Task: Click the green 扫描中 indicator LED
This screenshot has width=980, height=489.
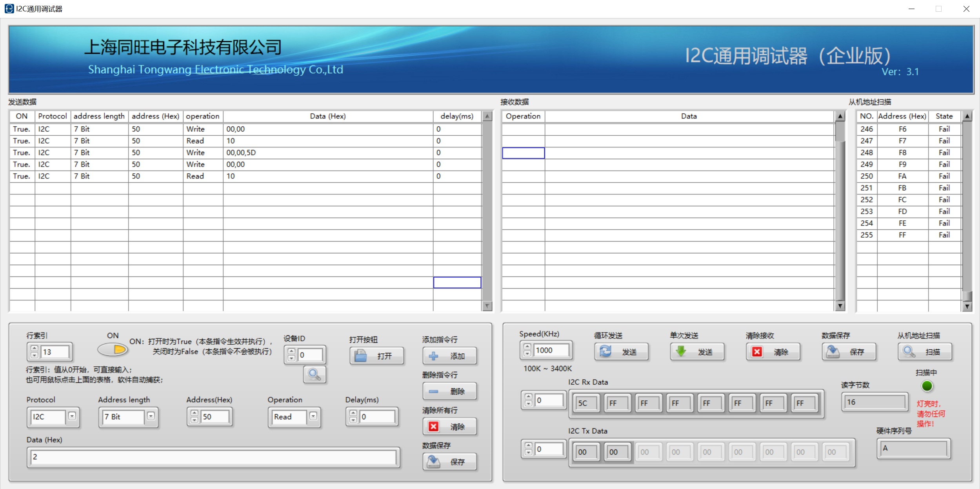Action: coord(927,386)
